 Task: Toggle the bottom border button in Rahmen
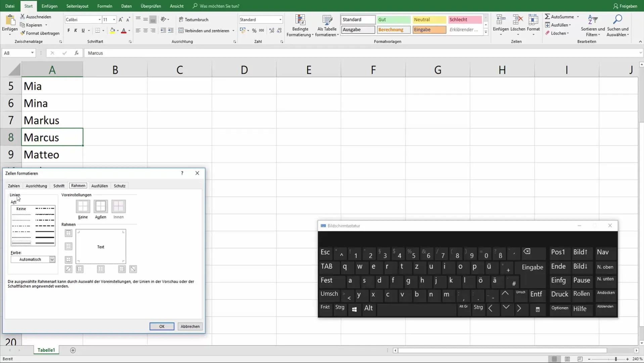click(68, 260)
